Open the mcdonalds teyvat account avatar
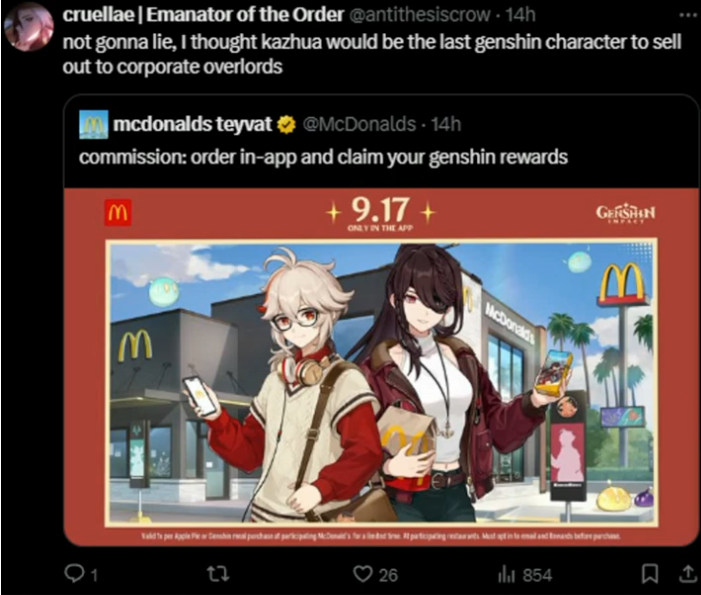Screen dimensions: 701x595 click(x=93, y=124)
